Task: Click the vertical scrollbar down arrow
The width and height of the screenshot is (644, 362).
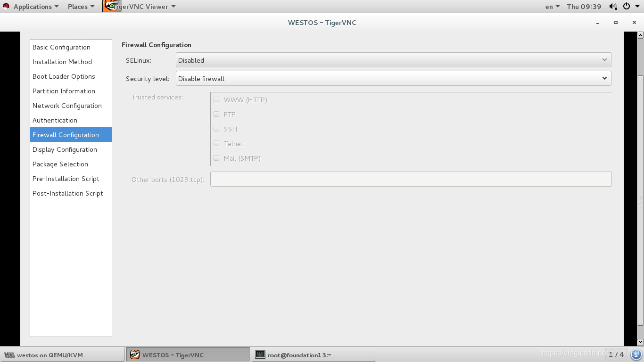Action: (640, 342)
